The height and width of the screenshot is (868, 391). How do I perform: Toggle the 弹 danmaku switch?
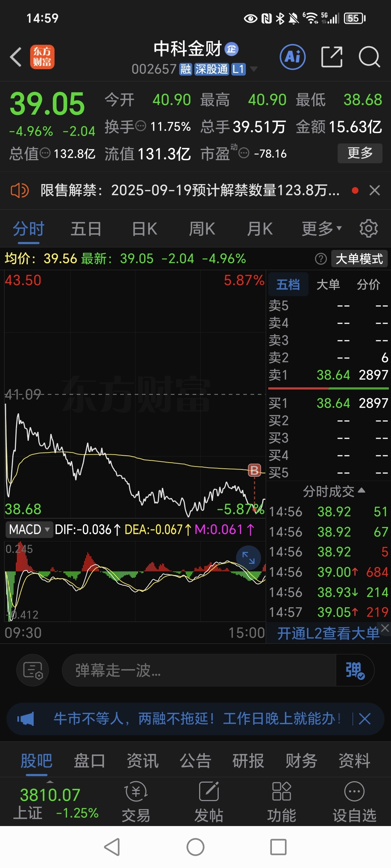(355, 670)
